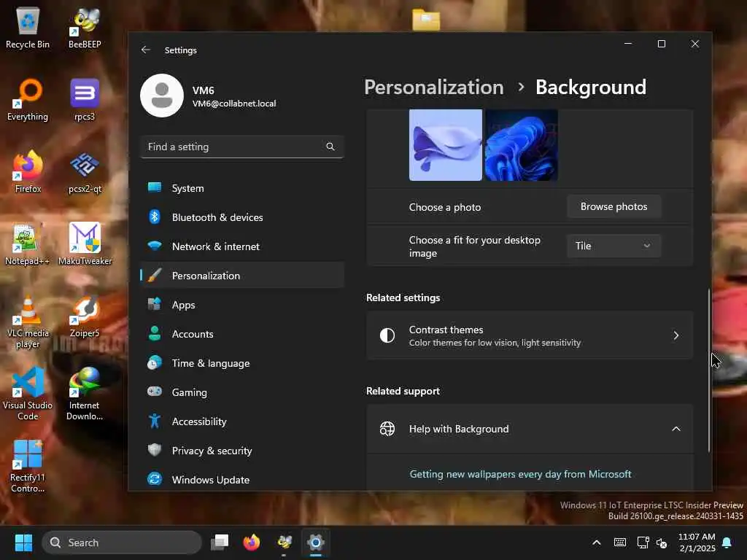The width and height of the screenshot is (747, 560).
Task: Click the VM6 user avatar picture
Action: [162, 96]
